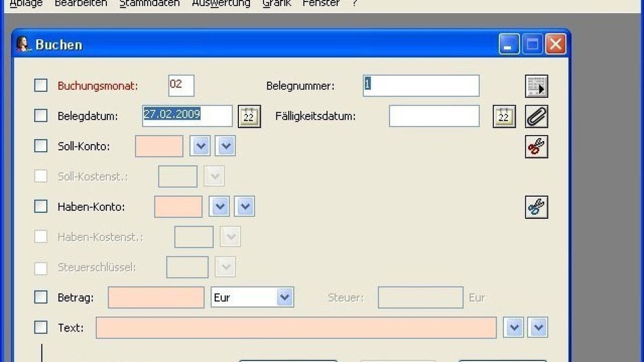Click inside the Betrag amount field
Screen dimensions: 644x362
pyautogui.click(x=156, y=297)
